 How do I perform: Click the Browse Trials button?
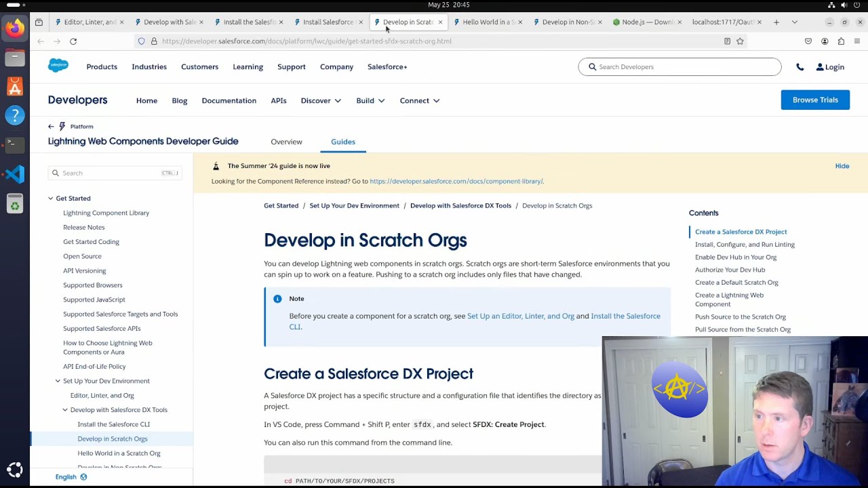[x=815, y=100]
